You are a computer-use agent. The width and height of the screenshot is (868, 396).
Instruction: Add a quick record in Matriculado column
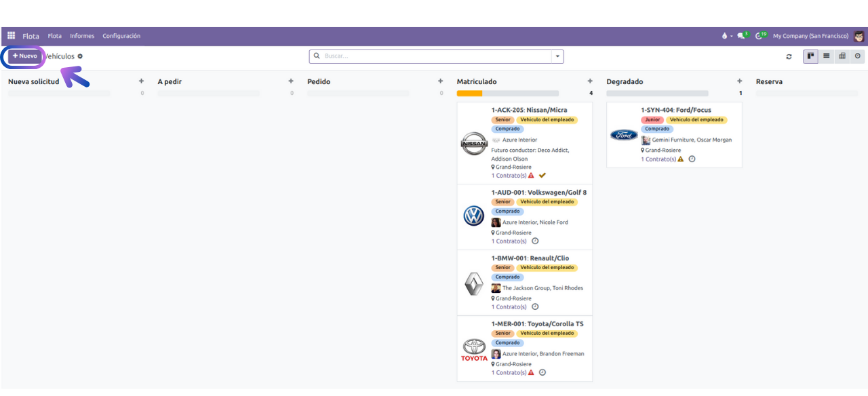590,81
